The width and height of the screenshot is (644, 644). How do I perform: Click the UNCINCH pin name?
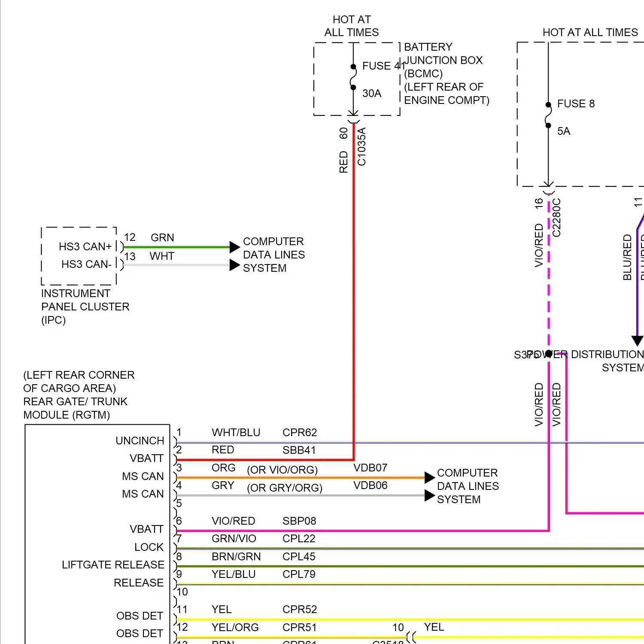point(140,440)
